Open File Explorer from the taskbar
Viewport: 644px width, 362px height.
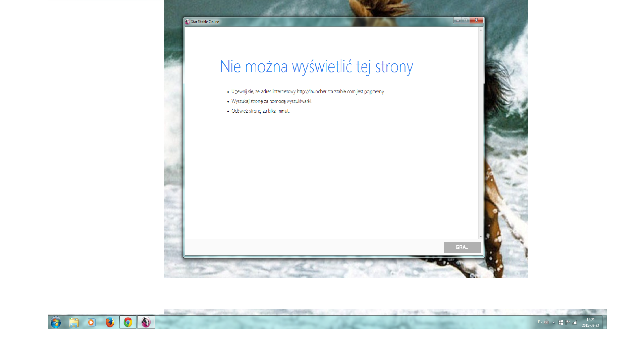(x=74, y=322)
